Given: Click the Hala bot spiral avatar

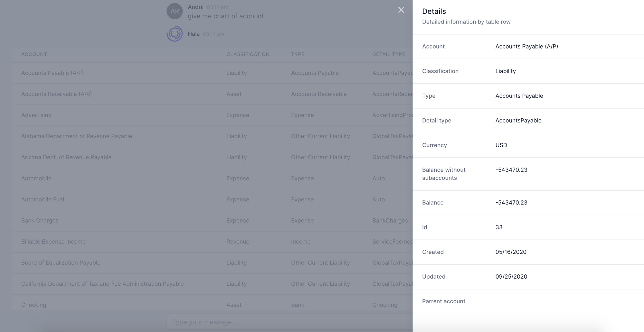Looking at the screenshot, I should click(175, 34).
